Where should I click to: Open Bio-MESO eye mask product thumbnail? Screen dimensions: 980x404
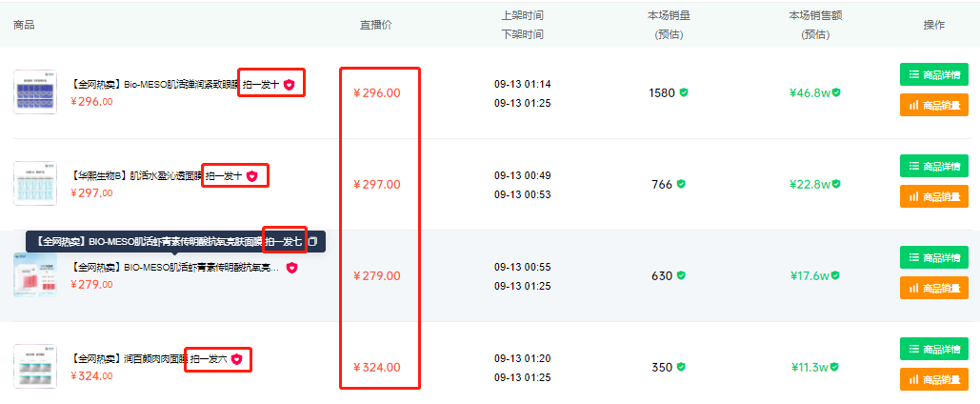coord(35,91)
